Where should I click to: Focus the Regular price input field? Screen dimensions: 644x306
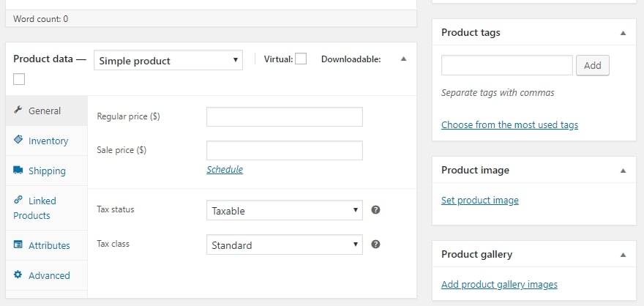285,116
